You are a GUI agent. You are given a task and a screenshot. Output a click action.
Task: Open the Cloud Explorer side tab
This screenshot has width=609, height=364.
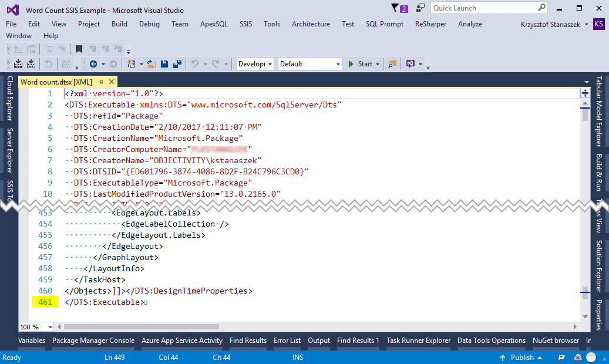tap(10, 98)
